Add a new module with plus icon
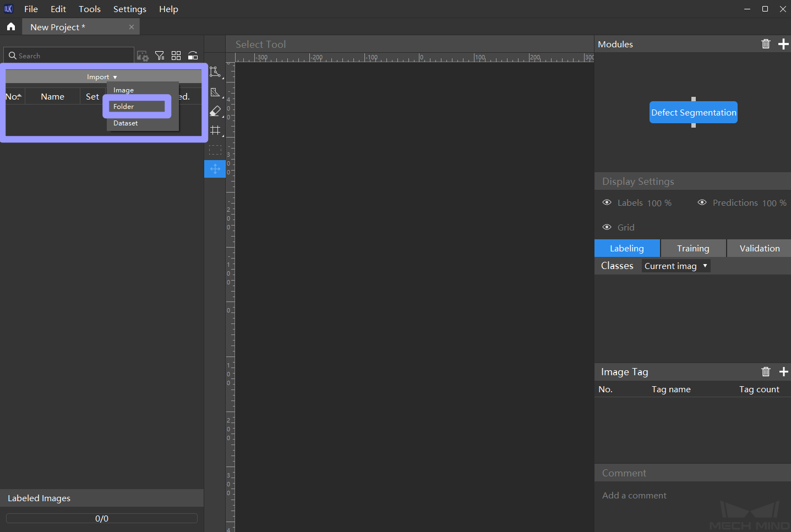Viewport: 791px width, 532px height. point(784,44)
